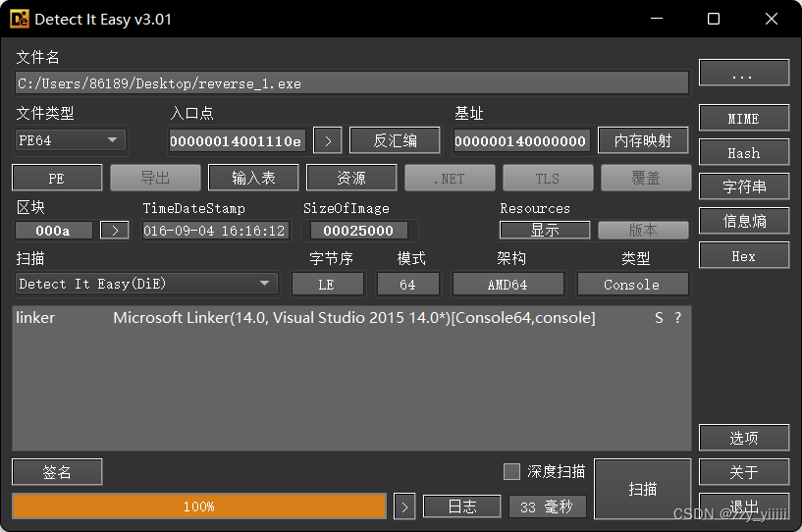Image resolution: width=802 pixels, height=532 pixels.
Task: Click the ? info icon on linker row
Action: pos(677,318)
